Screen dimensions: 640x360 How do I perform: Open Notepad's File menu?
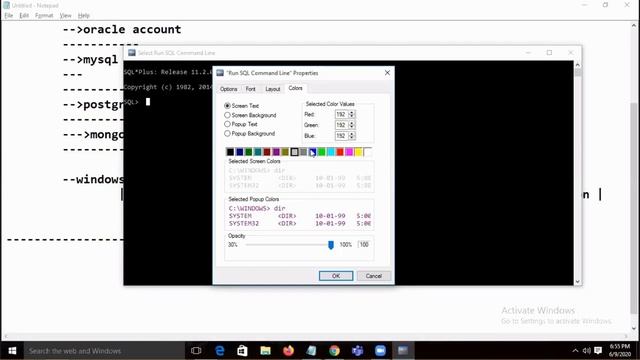point(9,16)
